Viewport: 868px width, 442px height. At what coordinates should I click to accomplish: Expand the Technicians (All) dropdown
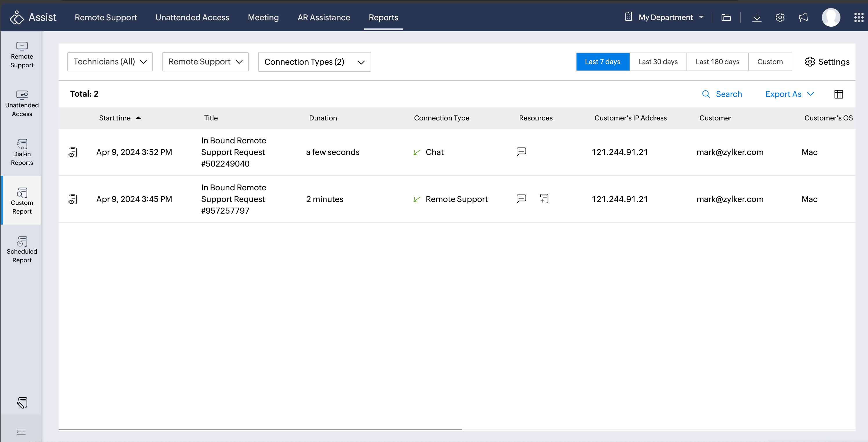click(110, 62)
